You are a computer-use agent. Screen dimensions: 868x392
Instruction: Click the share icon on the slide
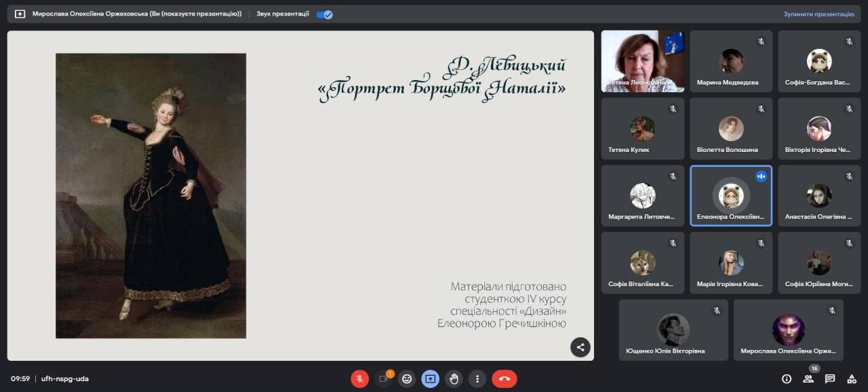pos(580,347)
